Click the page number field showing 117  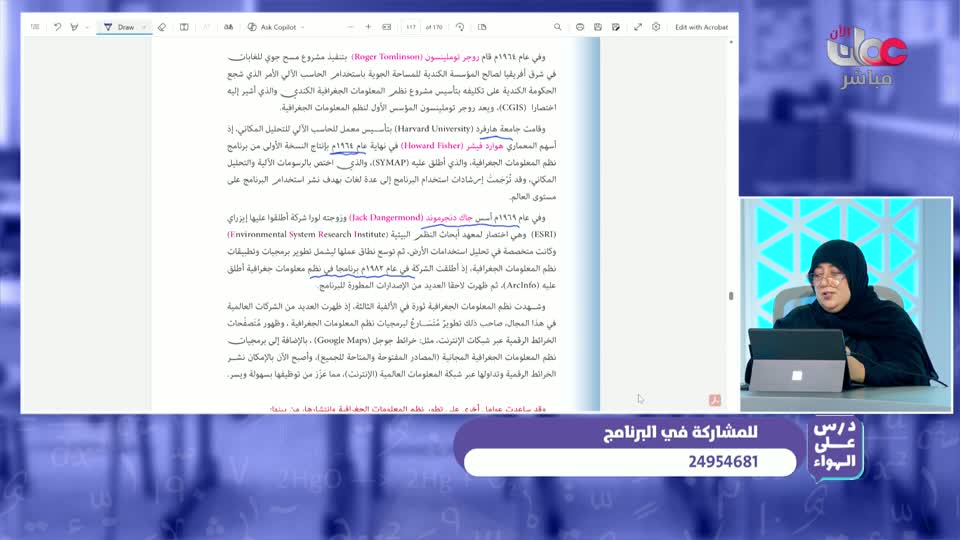pyautogui.click(x=411, y=27)
